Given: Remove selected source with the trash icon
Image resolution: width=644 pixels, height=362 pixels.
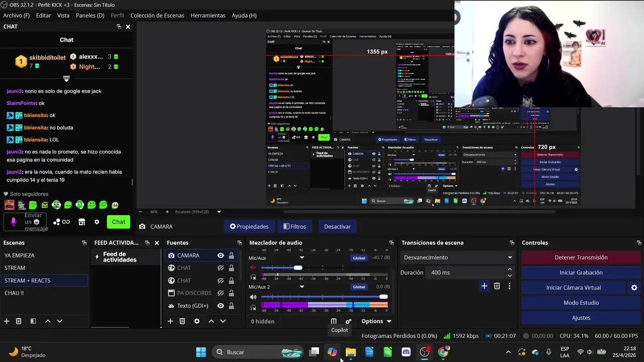Looking at the screenshot, I should (x=182, y=321).
